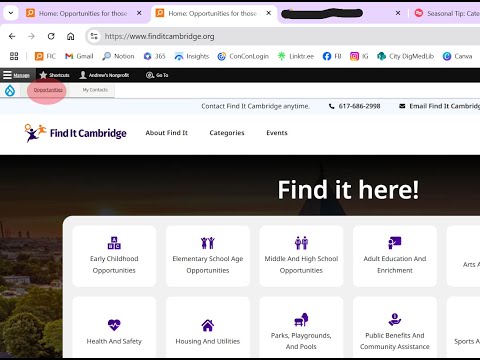Viewport: 480px width, 360px height.
Task: Open Housing And Utilities category card
Action: tap(208, 328)
